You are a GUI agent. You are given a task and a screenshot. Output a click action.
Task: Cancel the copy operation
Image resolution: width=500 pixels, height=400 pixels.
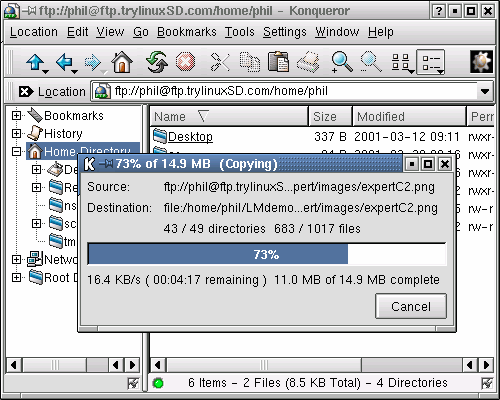coord(411,306)
